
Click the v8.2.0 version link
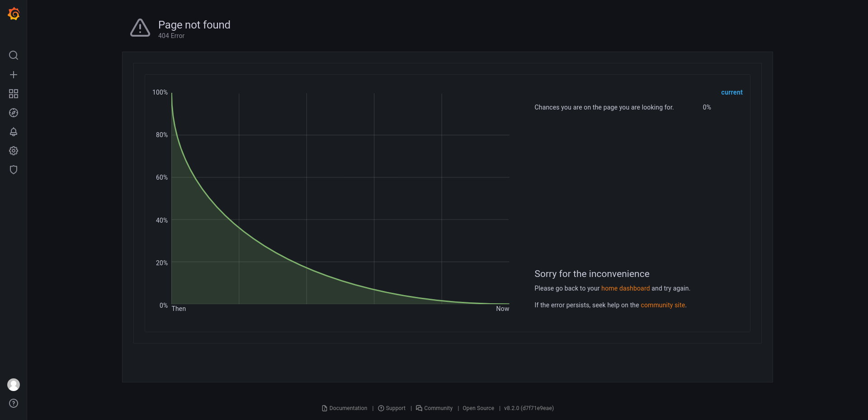pyautogui.click(x=529, y=408)
